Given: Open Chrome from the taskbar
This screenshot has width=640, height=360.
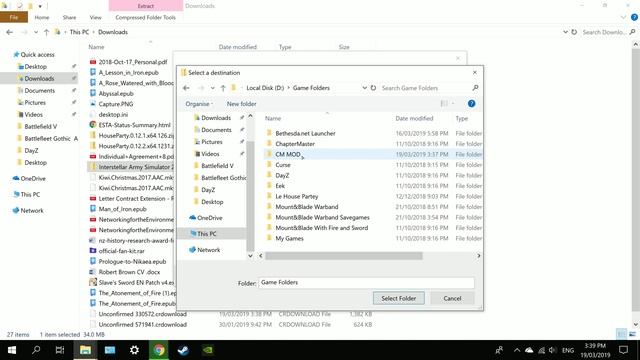Looking at the screenshot, I should (159, 350).
